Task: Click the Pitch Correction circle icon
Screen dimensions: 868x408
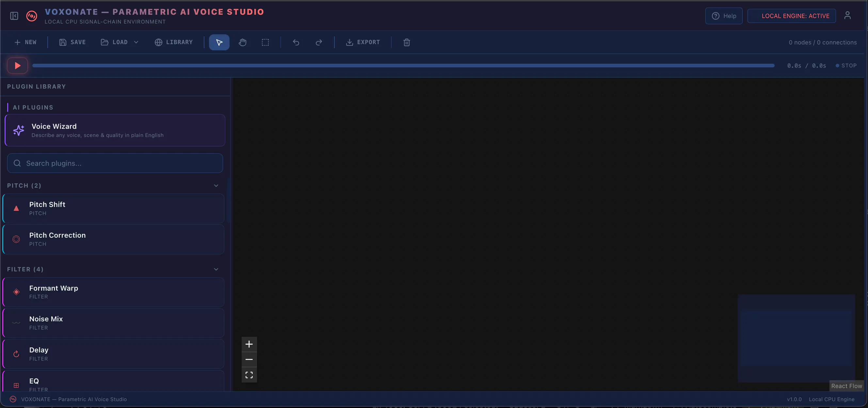Action: tap(16, 239)
